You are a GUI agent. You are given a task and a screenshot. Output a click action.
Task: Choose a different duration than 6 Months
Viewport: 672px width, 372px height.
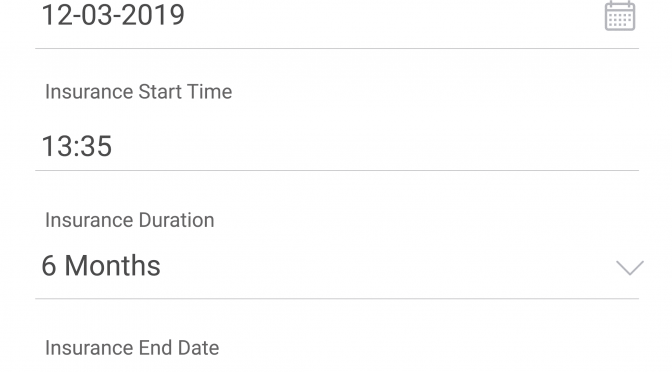coord(337,266)
